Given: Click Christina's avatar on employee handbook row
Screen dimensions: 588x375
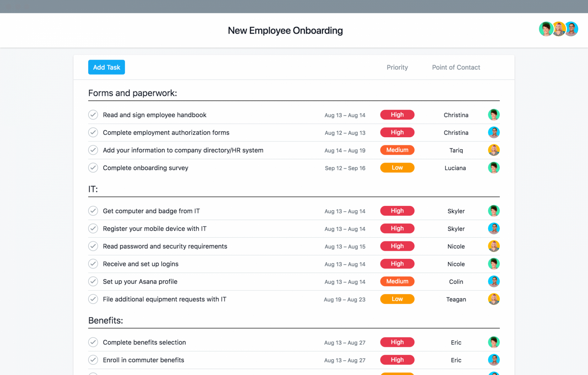Looking at the screenshot, I should point(494,115).
